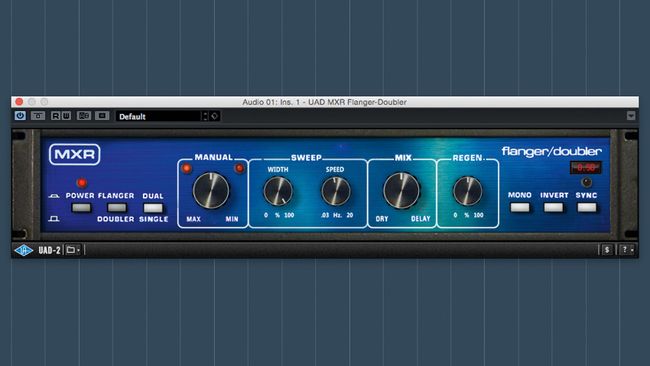Enable automation Read (R) button
The image size is (650, 366).
[56, 116]
